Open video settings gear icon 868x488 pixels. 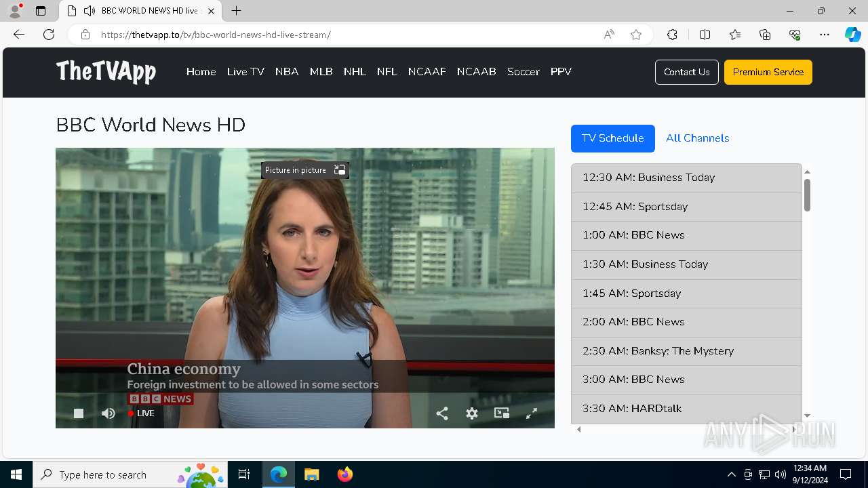point(472,413)
